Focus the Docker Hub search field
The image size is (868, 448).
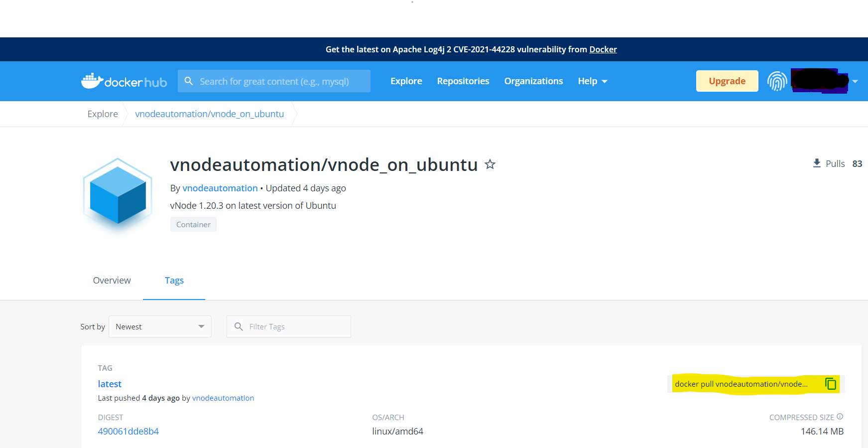click(x=274, y=81)
